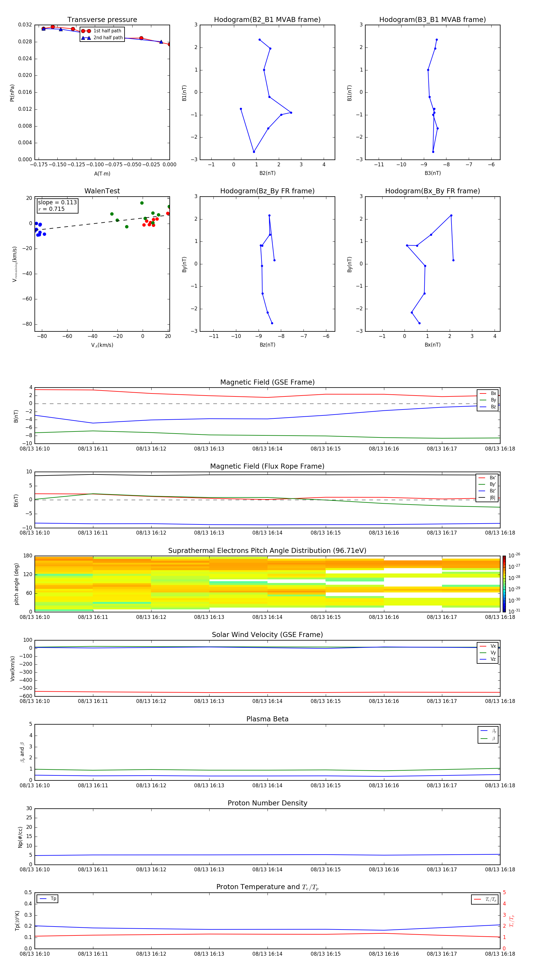
Task: Click the 'B2(nT)' x-axis label
Action: [x=267, y=173]
